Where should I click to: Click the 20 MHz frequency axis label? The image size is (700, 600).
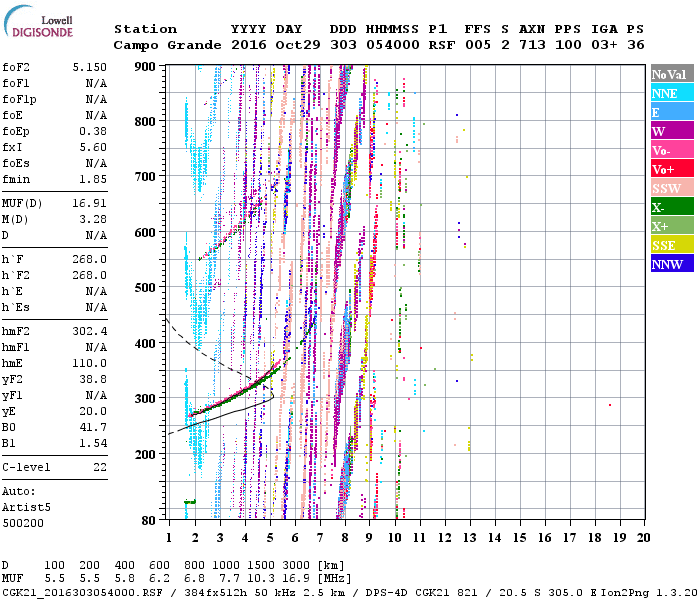tap(643, 538)
